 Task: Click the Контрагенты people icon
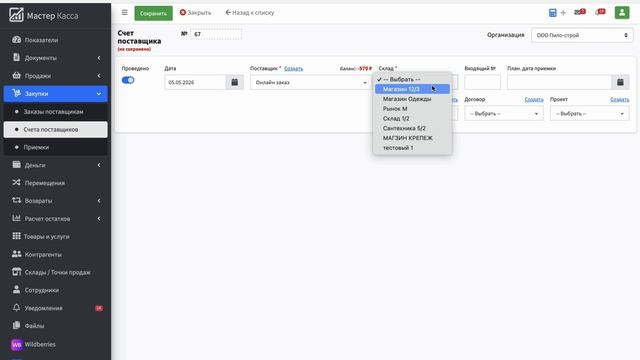tap(16, 254)
